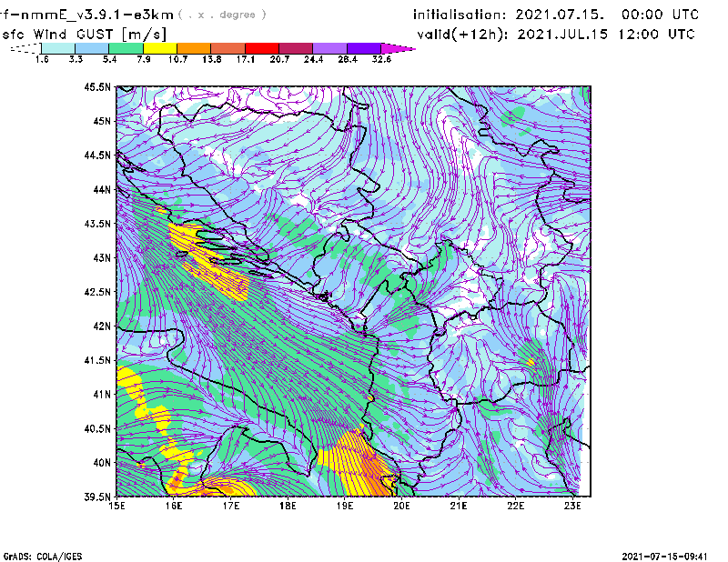The height and width of the screenshot is (562, 728).
Task: Click the '40N' latitude label
Action: point(102,463)
